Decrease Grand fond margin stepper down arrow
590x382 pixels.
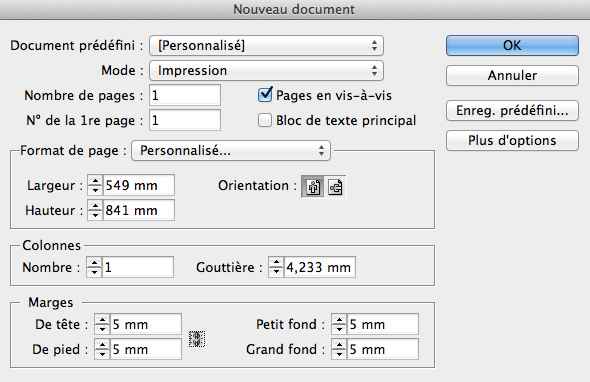coord(339,354)
